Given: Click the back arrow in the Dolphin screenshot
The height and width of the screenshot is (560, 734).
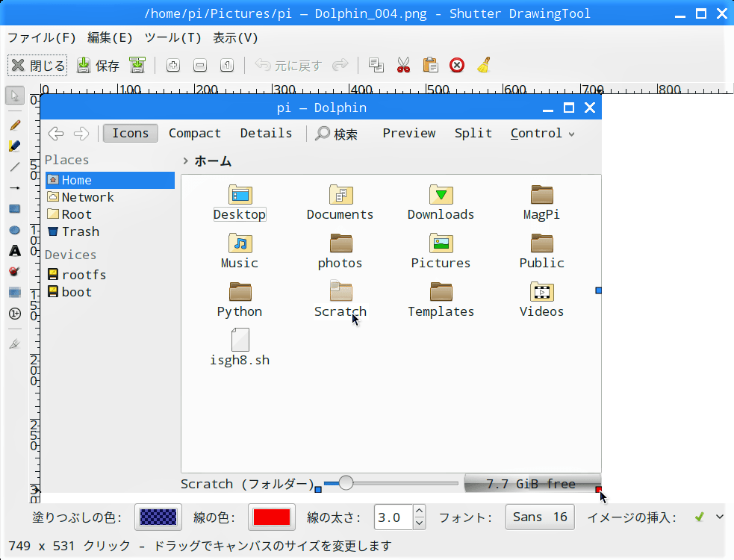Looking at the screenshot, I should [56, 134].
